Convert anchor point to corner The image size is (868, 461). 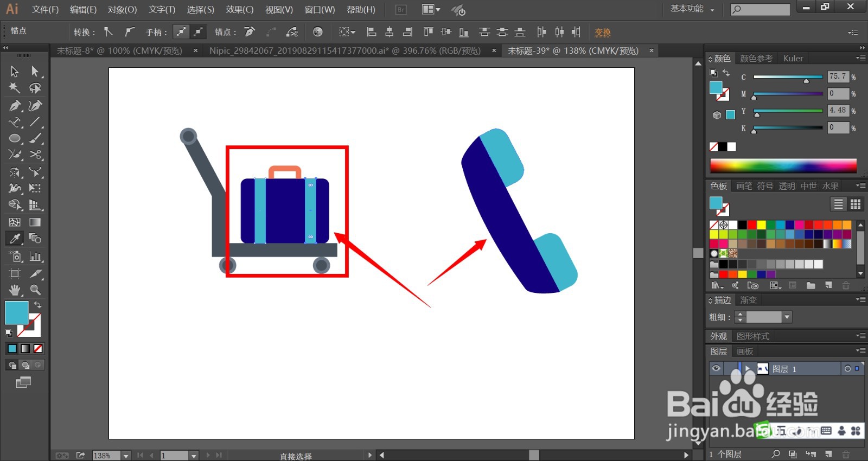pos(108,32)
